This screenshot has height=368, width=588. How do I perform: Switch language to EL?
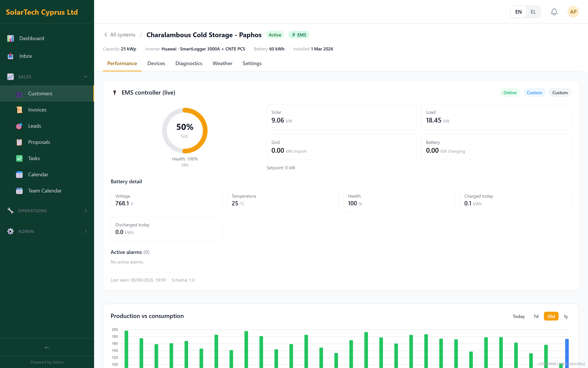[533, 12]
